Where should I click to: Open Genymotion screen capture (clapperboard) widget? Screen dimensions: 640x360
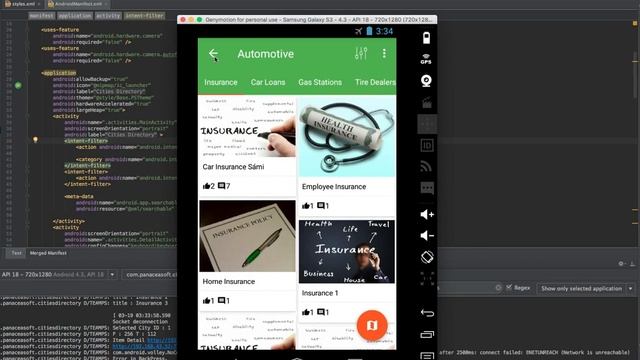coord(427,102)
